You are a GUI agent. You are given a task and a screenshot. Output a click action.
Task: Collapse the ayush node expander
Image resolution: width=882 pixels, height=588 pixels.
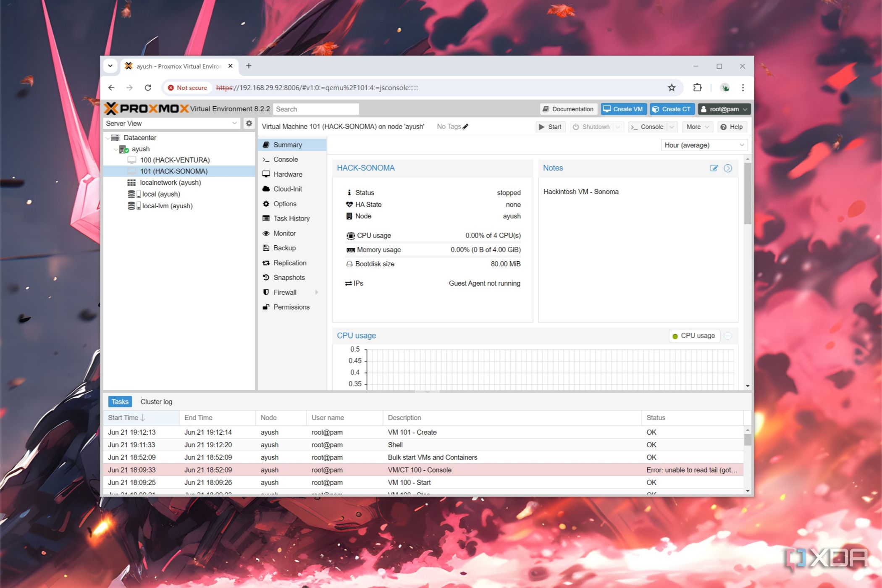coord(115,149)
